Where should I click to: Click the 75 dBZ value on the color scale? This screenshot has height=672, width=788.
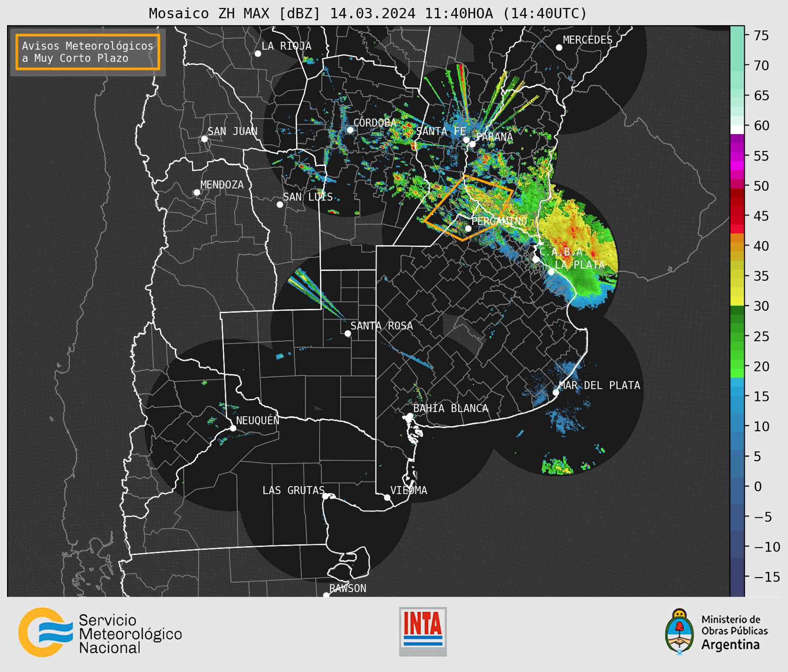pyautogui.click(x=761, y=36)
